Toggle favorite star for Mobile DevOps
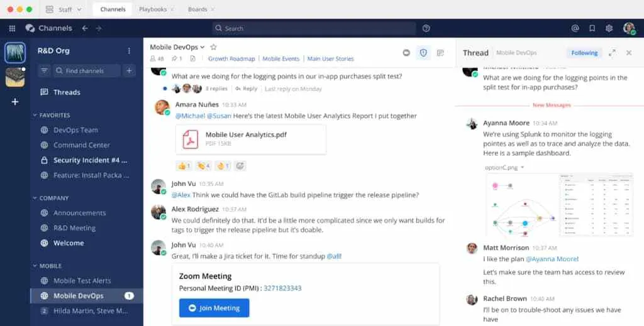The height and width of the screenshot is (326, 644). click(213, 47)
